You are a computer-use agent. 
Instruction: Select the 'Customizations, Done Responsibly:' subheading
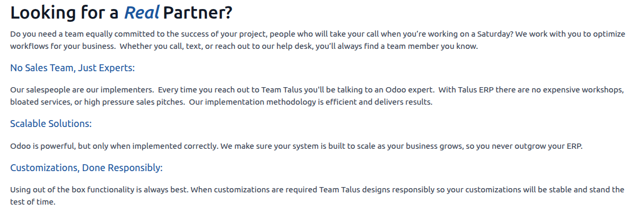pos(86,168)
